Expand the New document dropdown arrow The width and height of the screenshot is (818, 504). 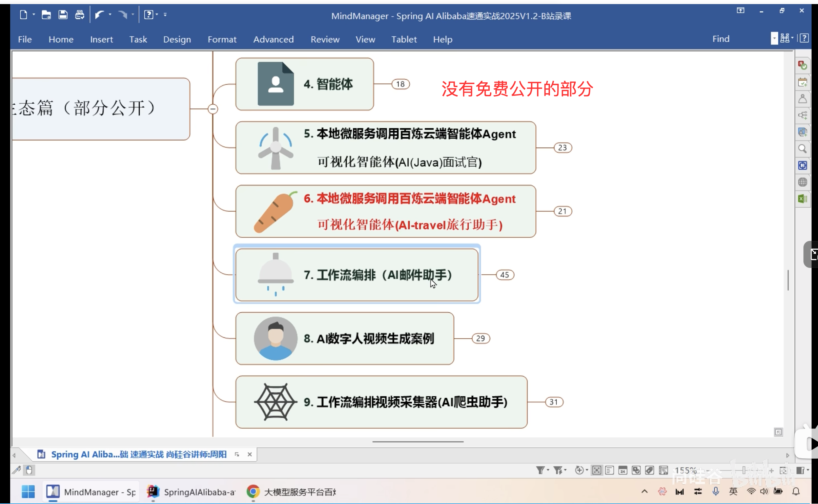[34, 14]
